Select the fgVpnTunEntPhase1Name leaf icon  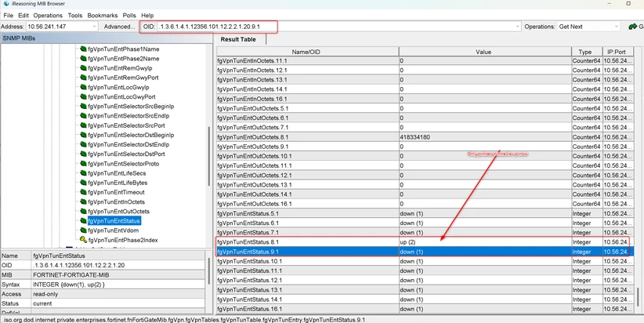tap(83, 49)
